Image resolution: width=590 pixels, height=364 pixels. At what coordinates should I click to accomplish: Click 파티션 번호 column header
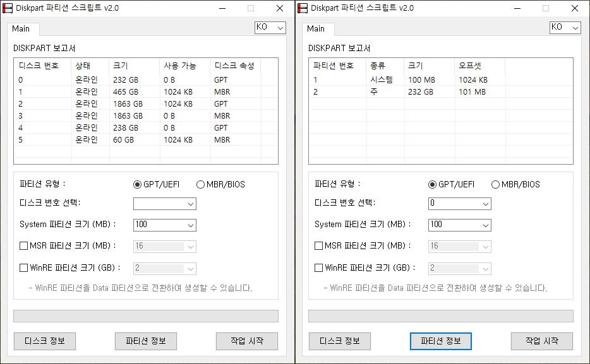tap(337, 66)
